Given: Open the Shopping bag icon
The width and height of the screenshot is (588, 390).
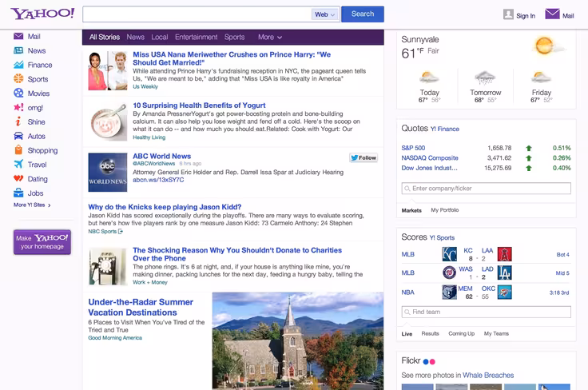Looking at the screenshot, I should point(18,150).
